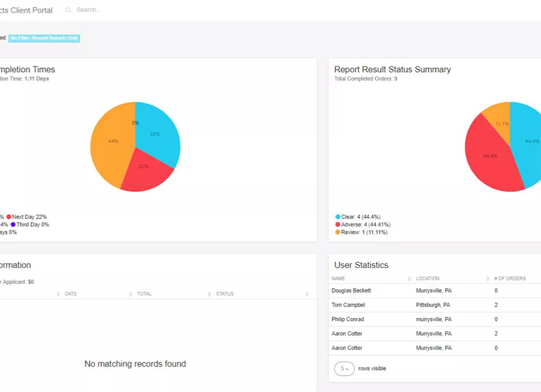The height and width of the screenshot is (392, 541).
Task: Sort User Statistics by LOCATION arrows
Action: 488,279
